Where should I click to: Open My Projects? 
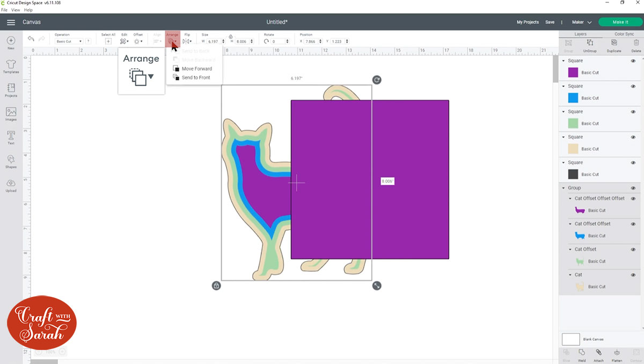(528, 22)
